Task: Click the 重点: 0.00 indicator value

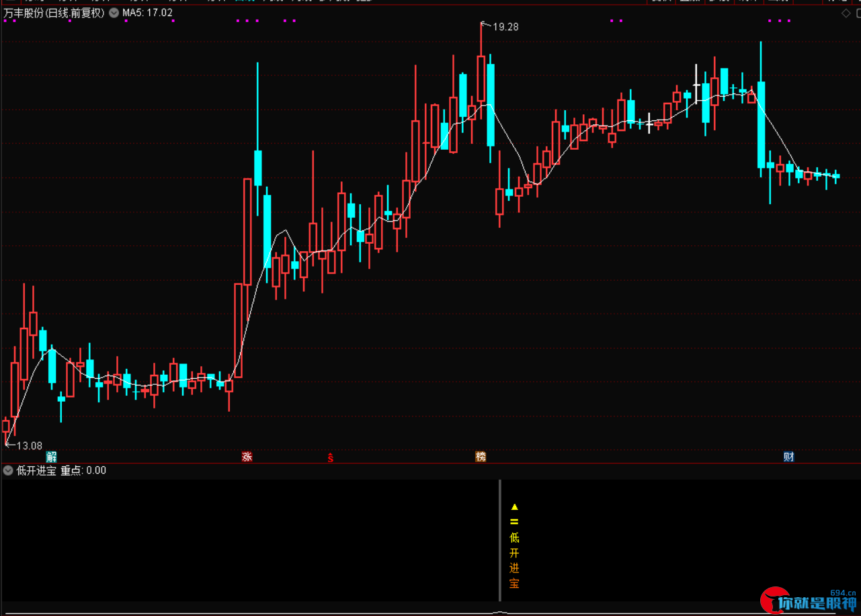Action: (x=83, y=470)
